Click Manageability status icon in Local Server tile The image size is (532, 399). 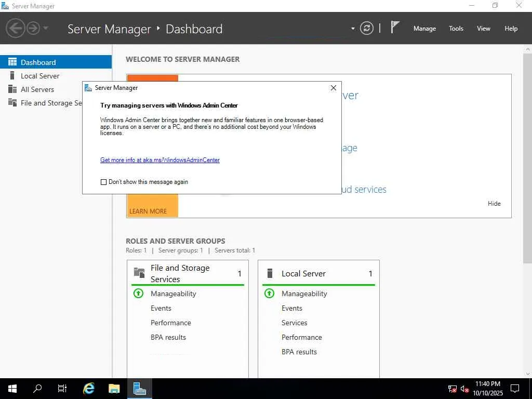point(270,293)
